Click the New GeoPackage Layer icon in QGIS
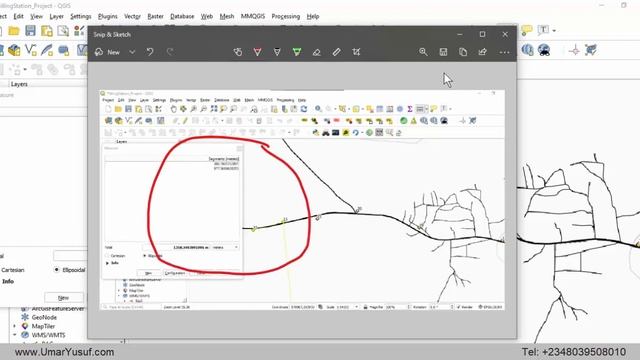 click(14, 50)
